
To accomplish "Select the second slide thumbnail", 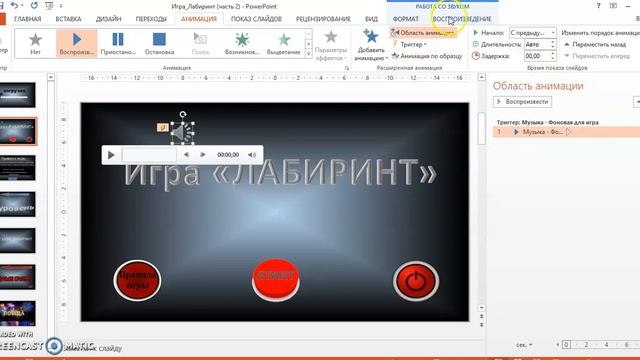I will (18, 131).
